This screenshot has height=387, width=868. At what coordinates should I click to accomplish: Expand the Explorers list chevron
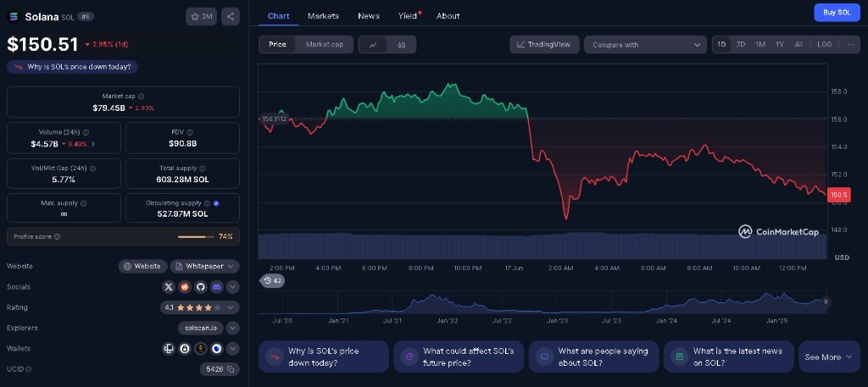[x=232, y=328]
